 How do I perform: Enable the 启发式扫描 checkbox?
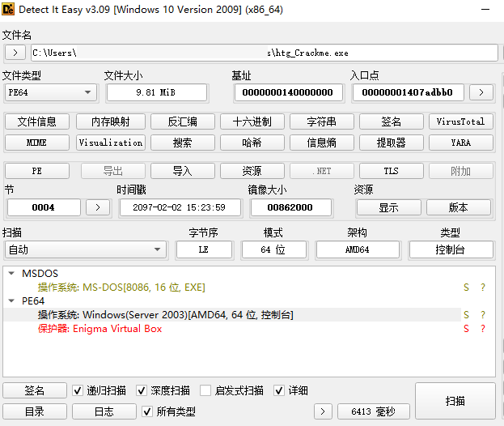205,390
